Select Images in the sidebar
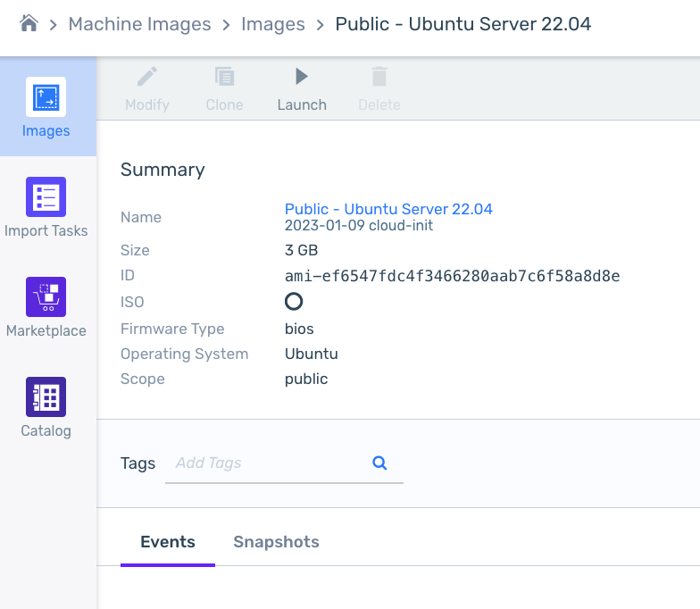The height and width of the screenshot is (609, 700). [46, 107]
